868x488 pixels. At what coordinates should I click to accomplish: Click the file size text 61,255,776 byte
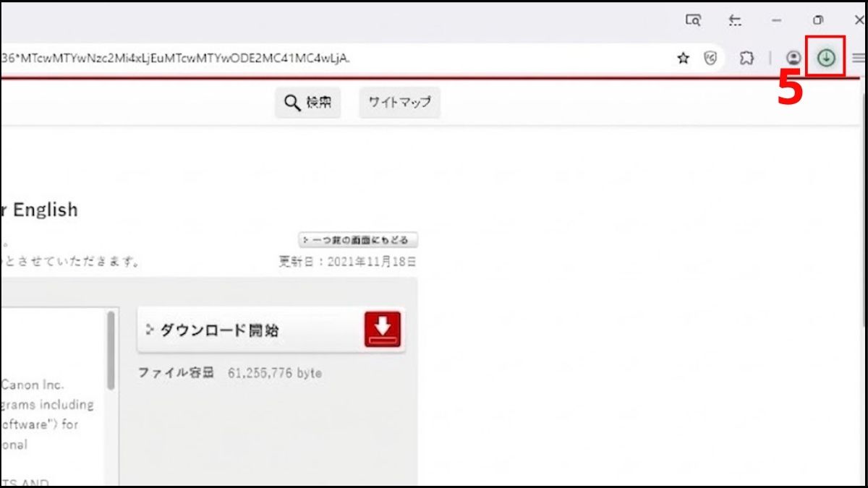(x=275, y=373)
